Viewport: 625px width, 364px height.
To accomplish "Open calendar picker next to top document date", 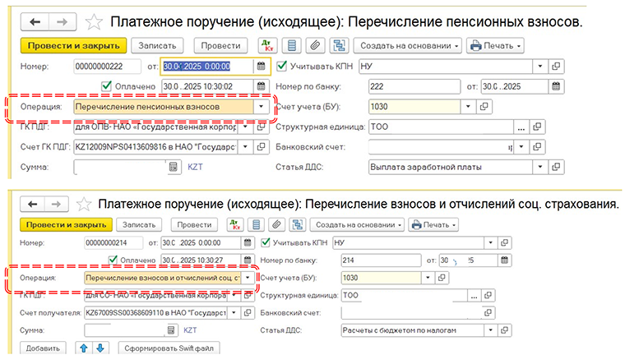I will [261, 67].
